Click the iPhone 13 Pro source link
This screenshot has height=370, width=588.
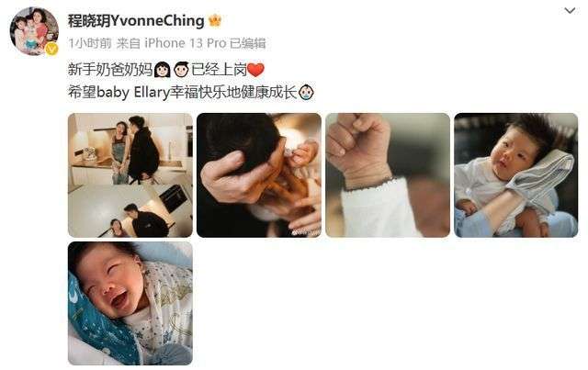click(x=186, y=43)
